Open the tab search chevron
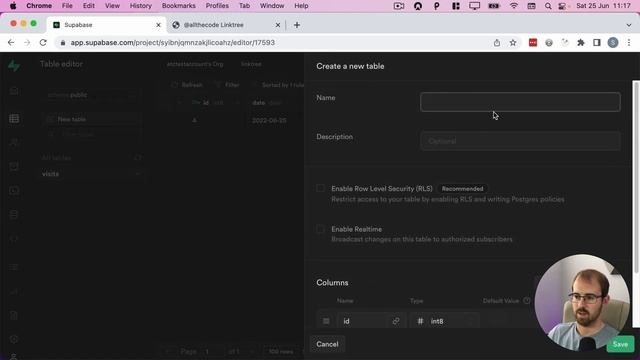The height and width of the screenshot is (360, 640). [x=629, y=25]
